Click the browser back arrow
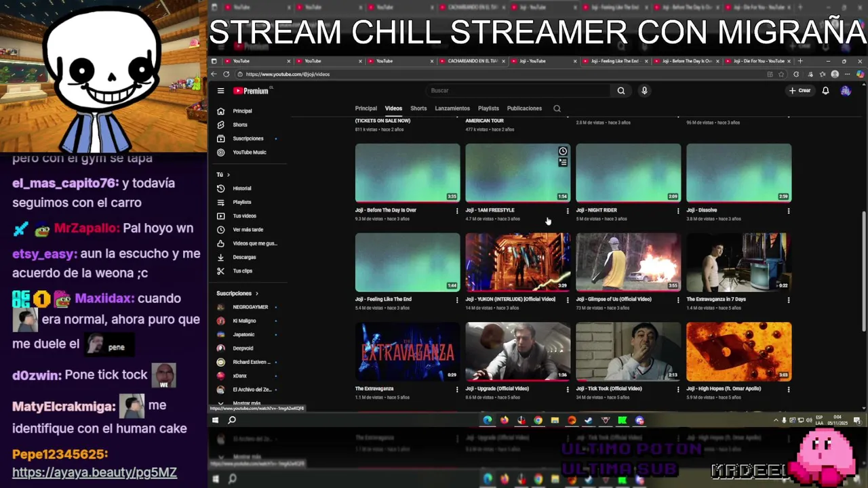The height and width of the screenshot is (488, 868). coord(214,74)
